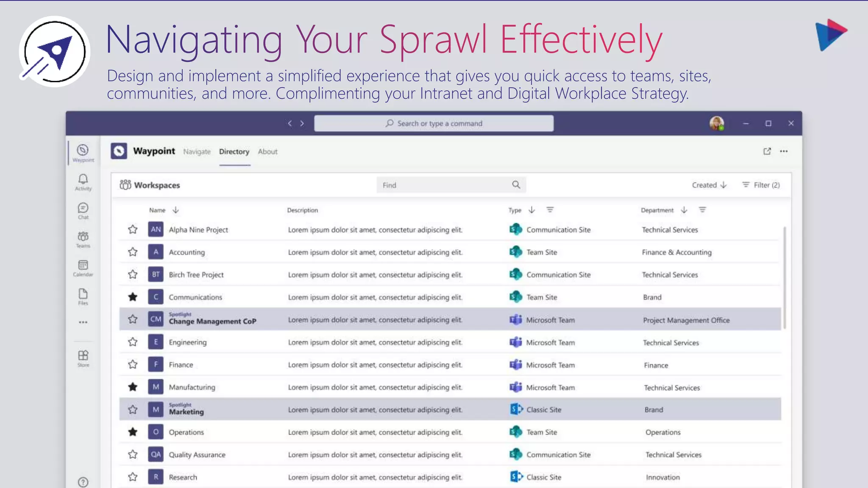Click the Search or type a command box
Image resolution: width=868 pixels, height=488 pixels.
coord(434,123)
